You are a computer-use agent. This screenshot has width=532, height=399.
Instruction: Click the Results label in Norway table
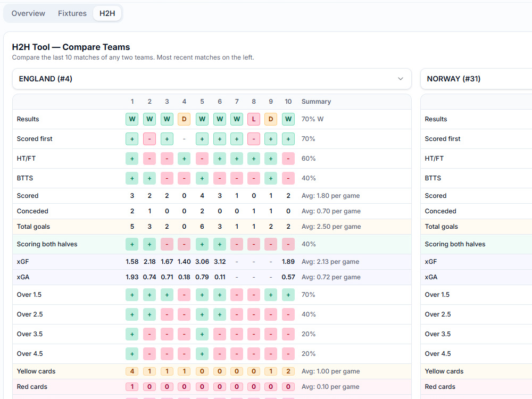436,119
